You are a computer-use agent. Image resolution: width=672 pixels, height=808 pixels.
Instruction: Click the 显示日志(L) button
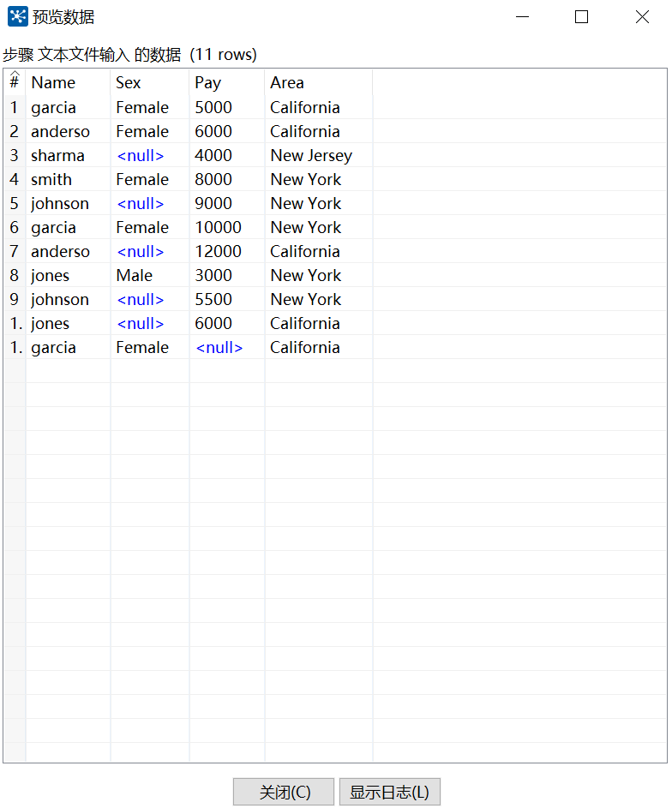click(x=390, y=792)
